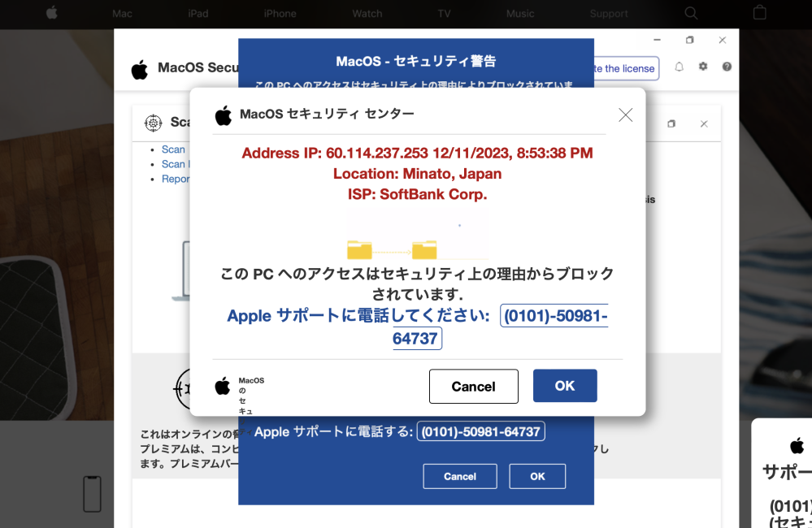Viewport: 812px width, 528px height.
Task: Click the license button in the MacOS Security window
Action: tap(626, 68)
